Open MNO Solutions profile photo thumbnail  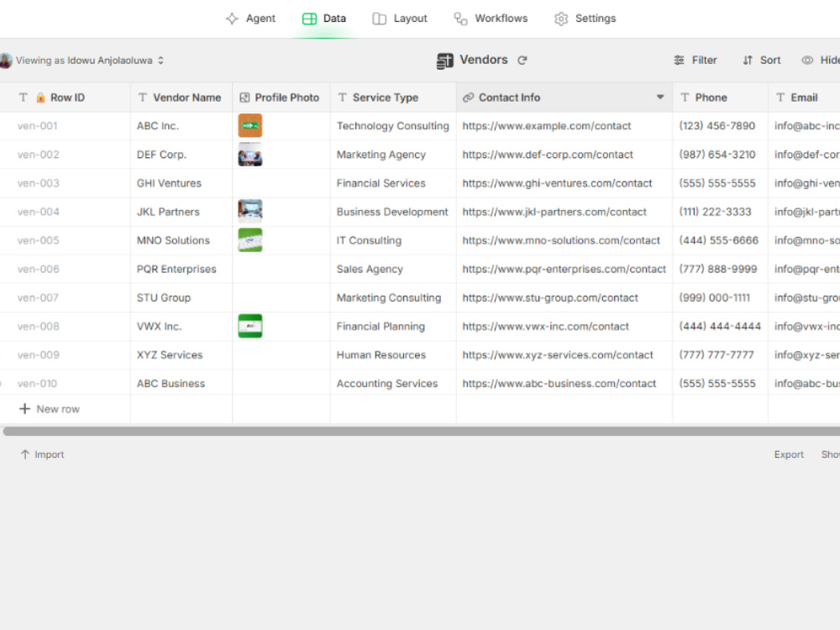tap(250, 240)
